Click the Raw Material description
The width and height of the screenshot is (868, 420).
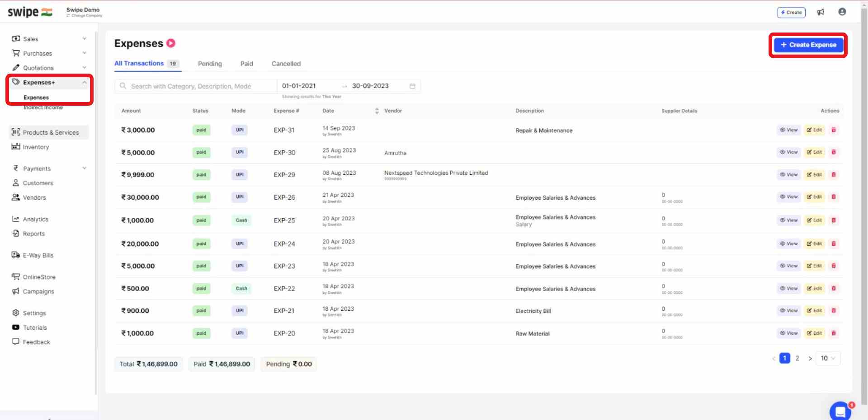[533, 334]
